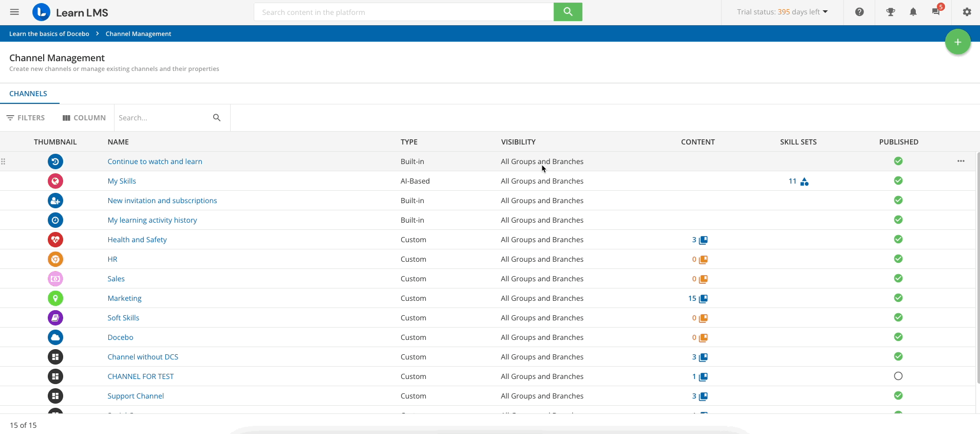Open the row options ellipsis for Continue to watch and learn
980x434 pixels.
coord(961,161)
